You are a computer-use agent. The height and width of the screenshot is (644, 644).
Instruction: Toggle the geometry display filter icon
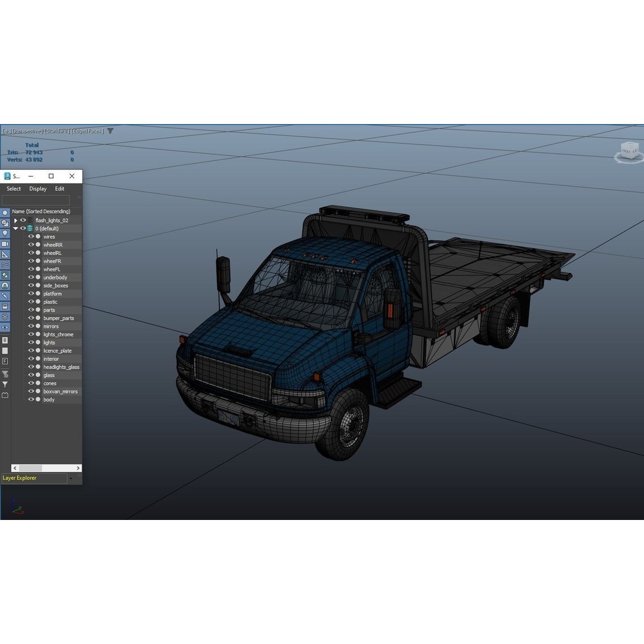[x=5, y=212]
